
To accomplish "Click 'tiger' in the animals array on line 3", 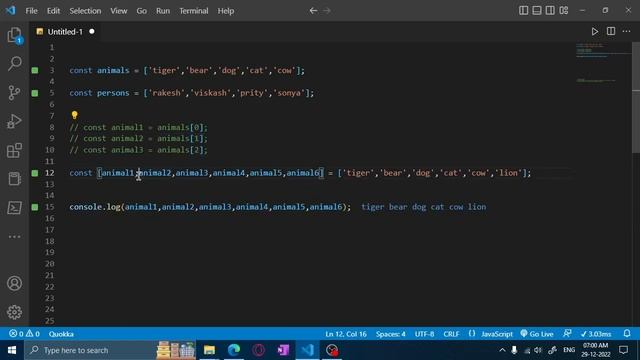I will (164, 71).
